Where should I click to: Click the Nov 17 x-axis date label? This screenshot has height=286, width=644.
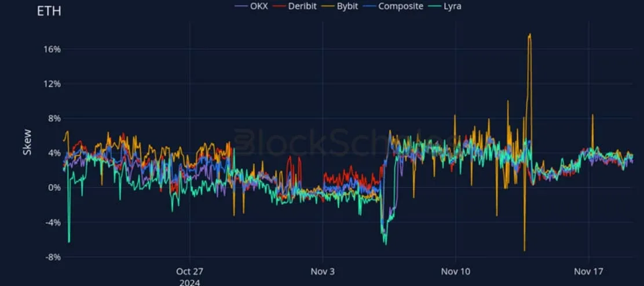click(x=588, y=271)
